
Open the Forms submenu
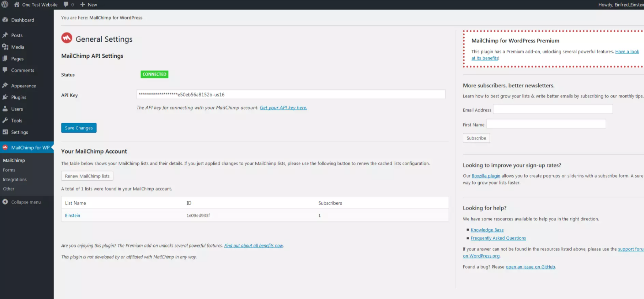[9, 170]
